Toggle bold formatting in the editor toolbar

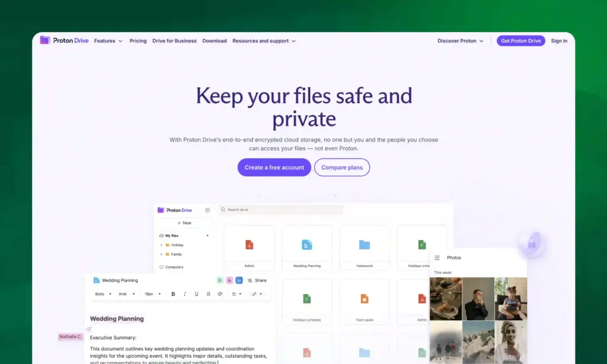point(173,294)
